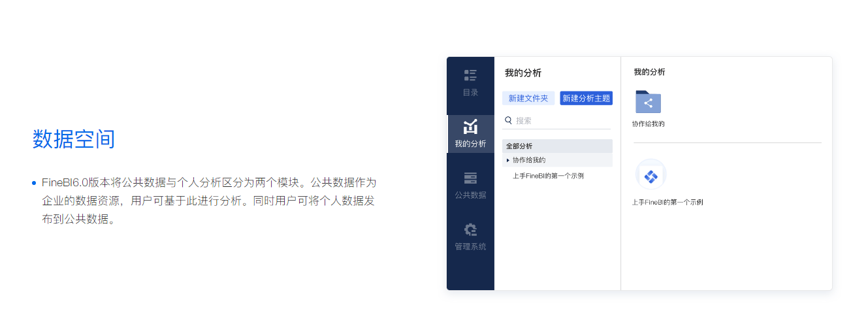This screenshot has height=332, width=868.
Task: Open the 上手FineBI的第一个示例 analysis icon
Action: click(651, 175)
